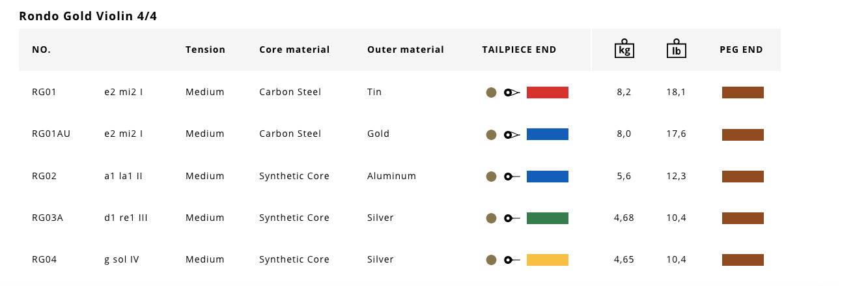The width and height of the screenshot is (868, 286).
Task: Click the lb weight icon header
Action: [x=677, y=48]
